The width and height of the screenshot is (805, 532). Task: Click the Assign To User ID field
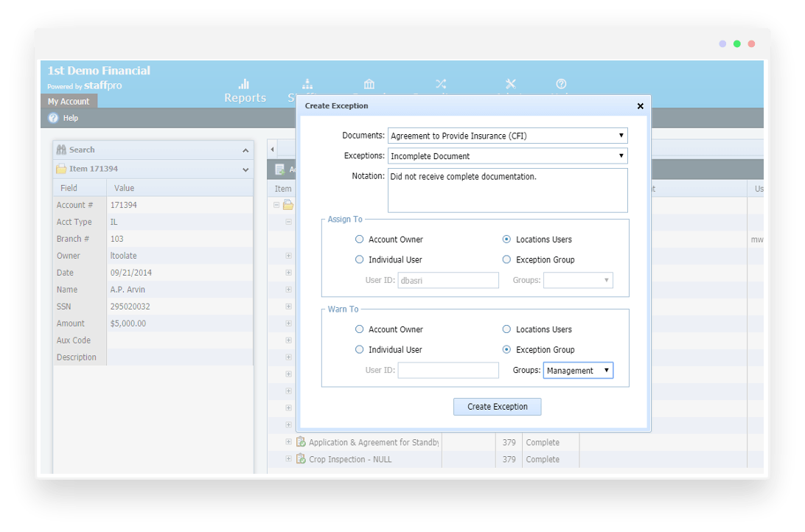pos(448,280)
